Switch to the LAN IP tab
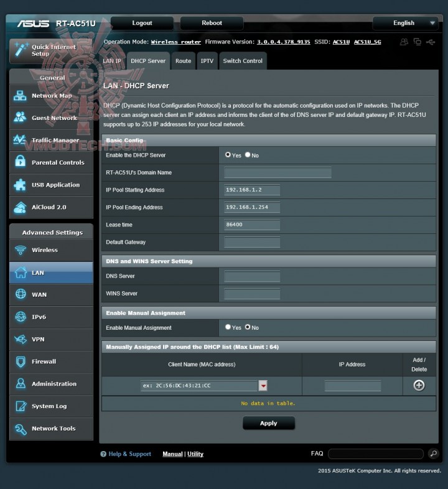The height and width of the screenshot is (489, 448). click(112, 61)
